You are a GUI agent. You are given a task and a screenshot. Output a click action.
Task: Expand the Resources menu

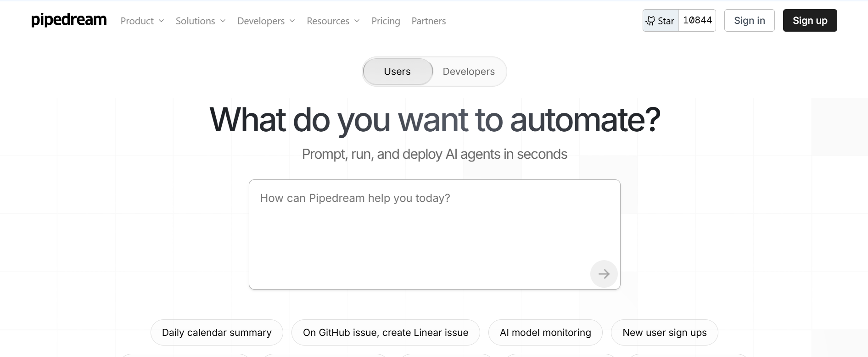(333, 21)
